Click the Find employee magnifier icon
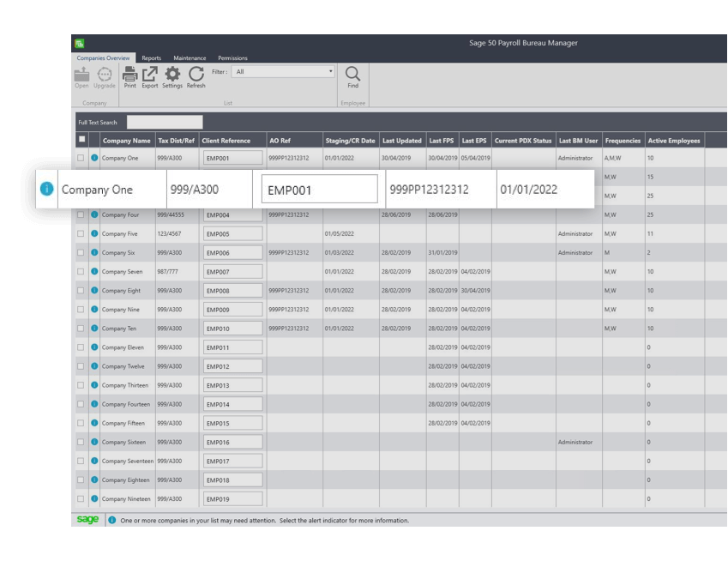Screen dimensions: 728x561 [352, 75]
